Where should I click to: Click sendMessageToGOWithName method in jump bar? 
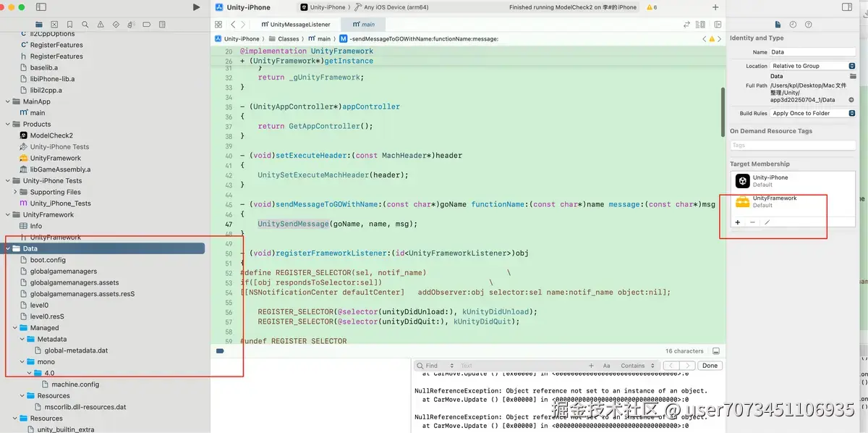click(x=418, y=39)
